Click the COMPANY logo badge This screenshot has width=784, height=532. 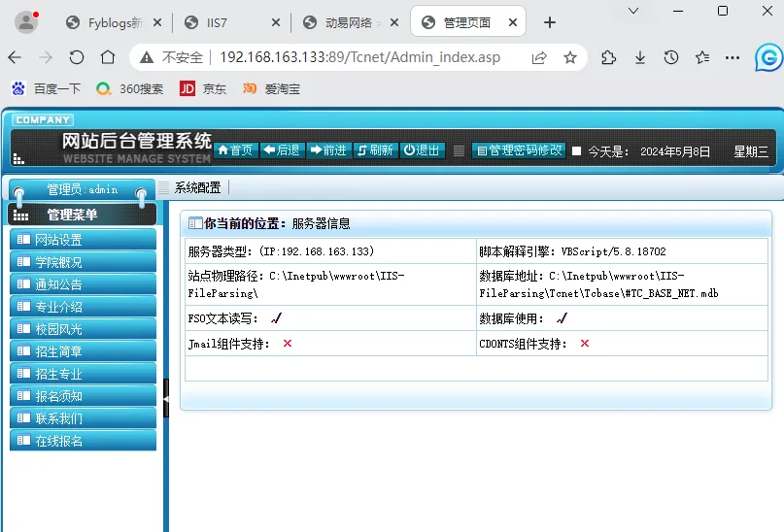click(43, 119)
